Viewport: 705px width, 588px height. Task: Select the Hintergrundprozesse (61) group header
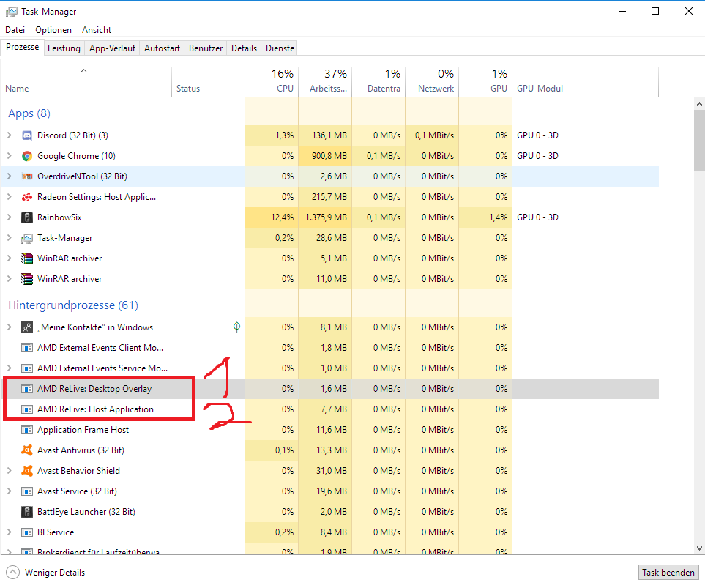pos(73,305)
